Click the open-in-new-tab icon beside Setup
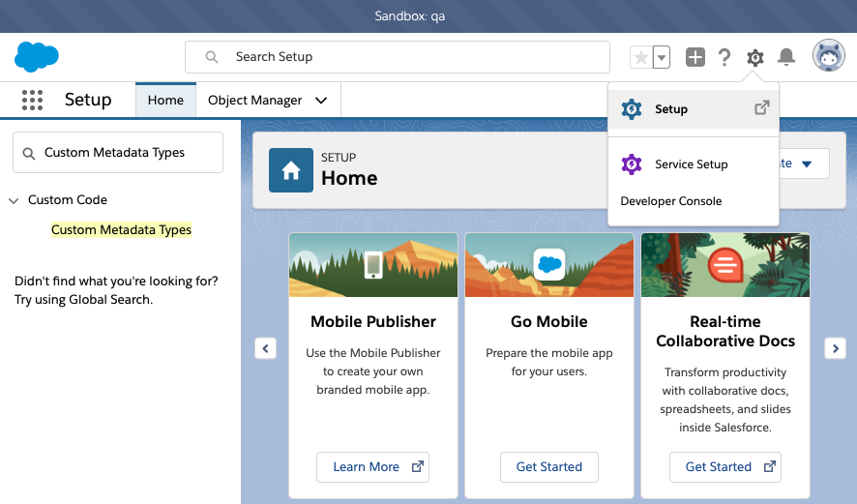Screen dimensions: 857x504 pyautogui.click(x=762, y=107)
